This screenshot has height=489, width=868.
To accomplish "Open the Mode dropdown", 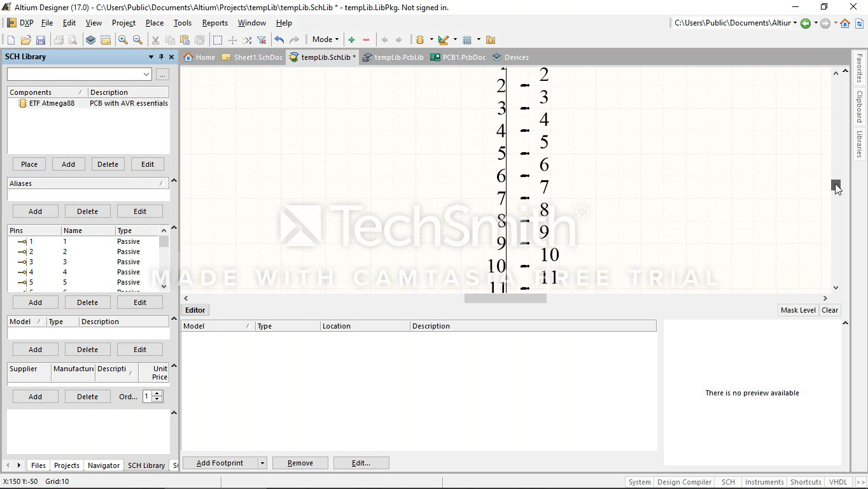I will pyautogui.click(x=326, y=39).
